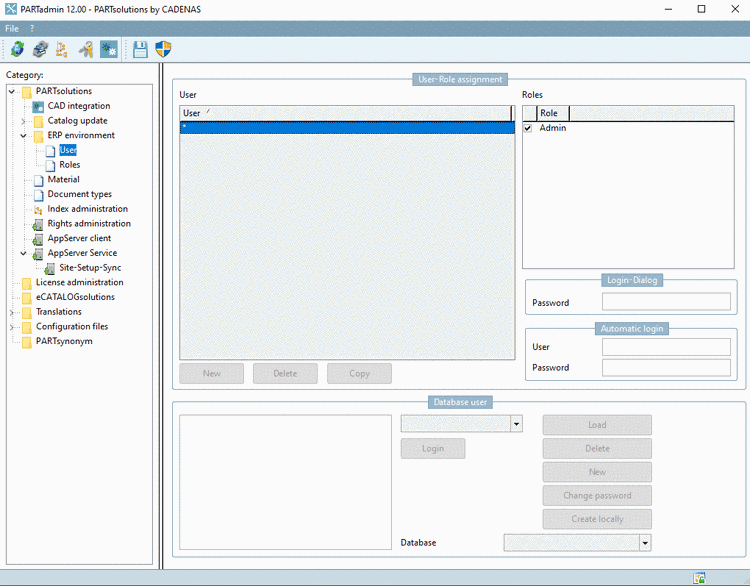Image resolution: width=750 pixels, height=586 pixels.
Task: Click the stacked cards toolbar icon
Action: 40,49
